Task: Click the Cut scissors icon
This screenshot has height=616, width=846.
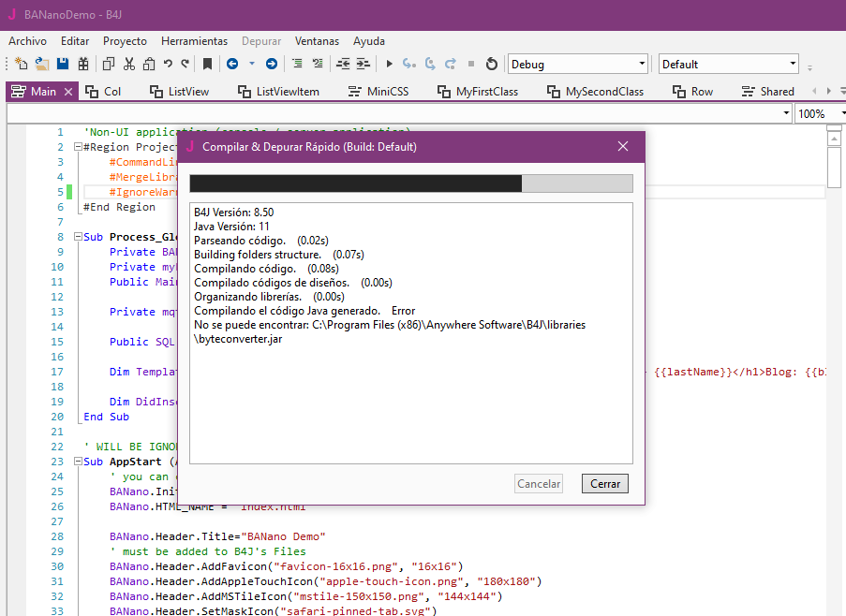Action: (128, 64)
